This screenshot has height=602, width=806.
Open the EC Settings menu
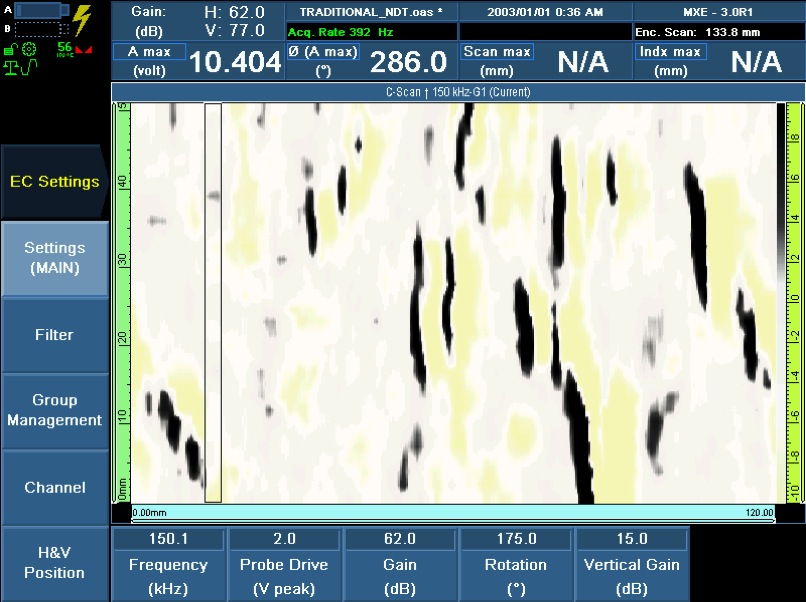pos(54,181)
